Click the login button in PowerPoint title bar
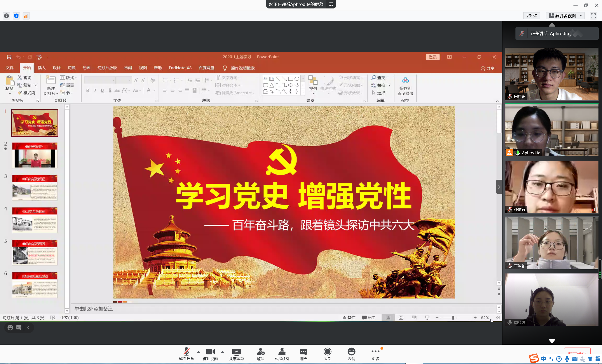Image resolution: width=602 pixels, height=364 pixels. (x=433, y=57)
